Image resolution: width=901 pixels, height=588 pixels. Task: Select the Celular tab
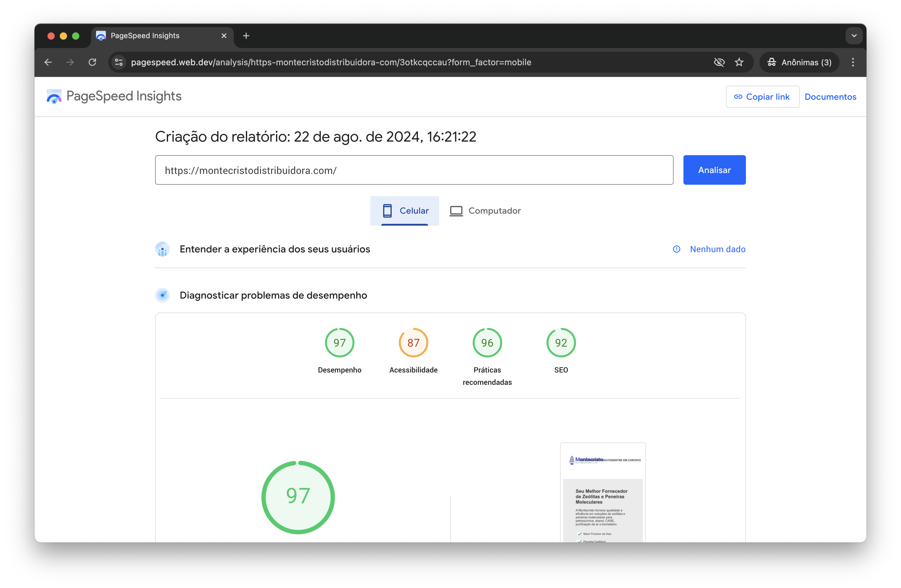405,211
